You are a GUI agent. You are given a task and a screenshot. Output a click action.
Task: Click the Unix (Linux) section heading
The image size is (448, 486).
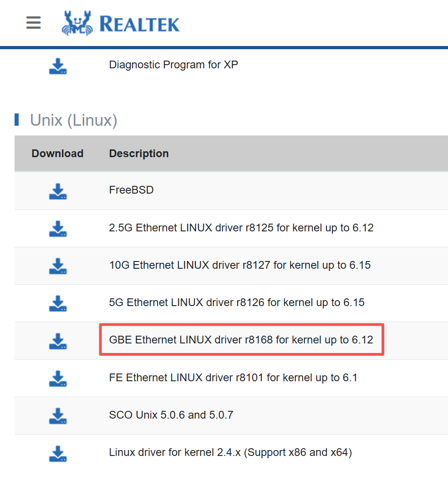73,120
